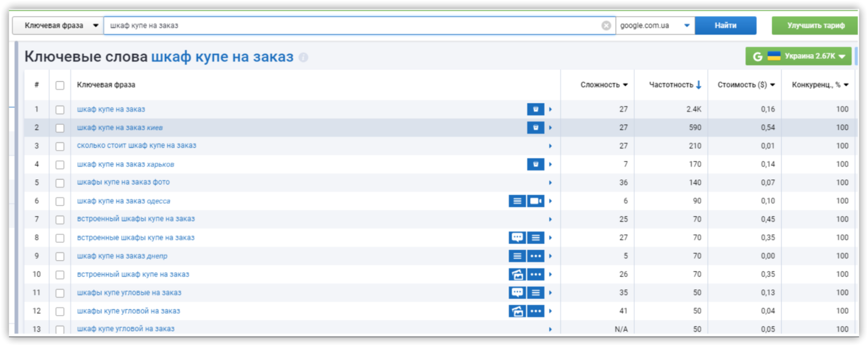
Task: Open the Сложность column filter dropdown
Action: click(x=625, y=85)
